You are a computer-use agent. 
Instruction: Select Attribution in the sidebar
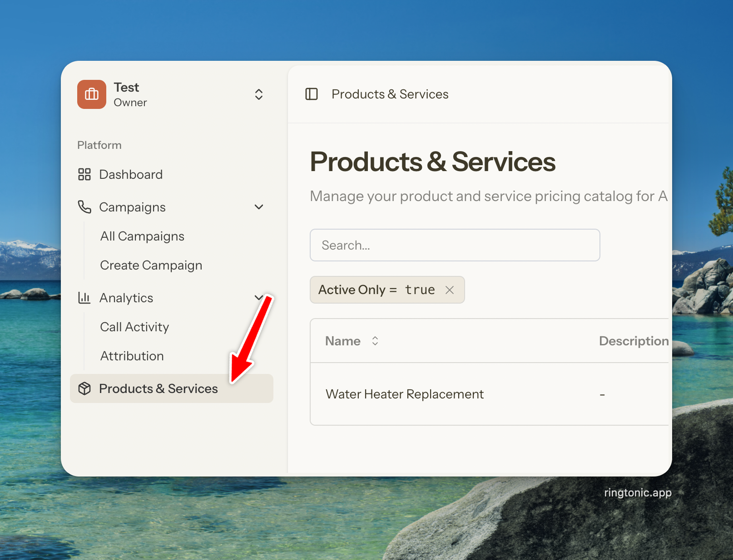(132, 356)
